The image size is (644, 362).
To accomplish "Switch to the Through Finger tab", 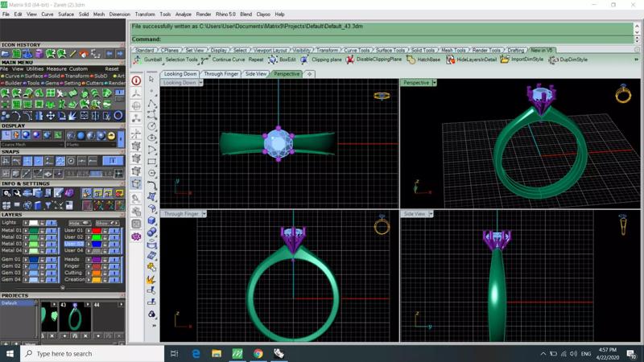I will [221, 74].
